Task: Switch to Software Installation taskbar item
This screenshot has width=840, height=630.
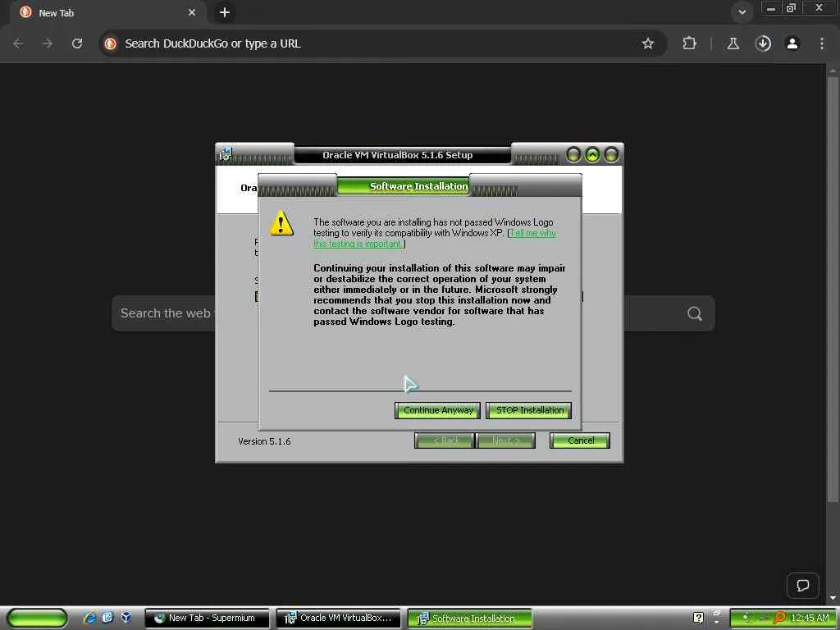Action: (x=470, y=619)
